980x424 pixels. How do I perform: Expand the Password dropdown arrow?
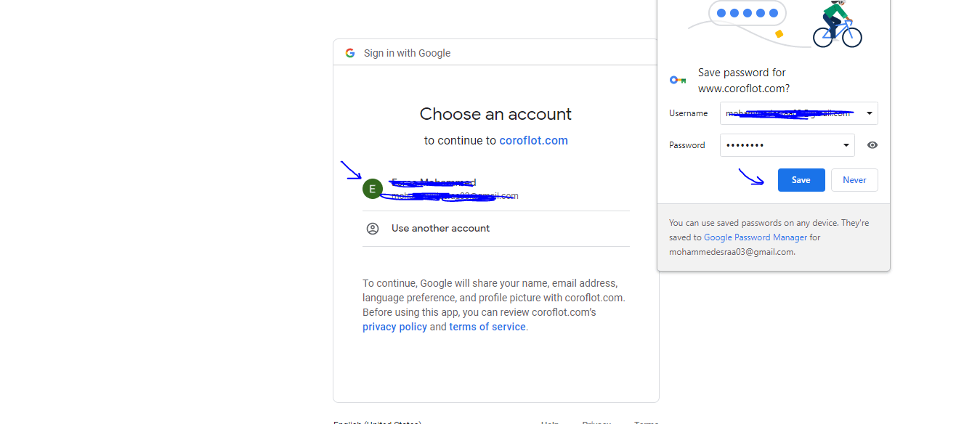coord(846,145)
